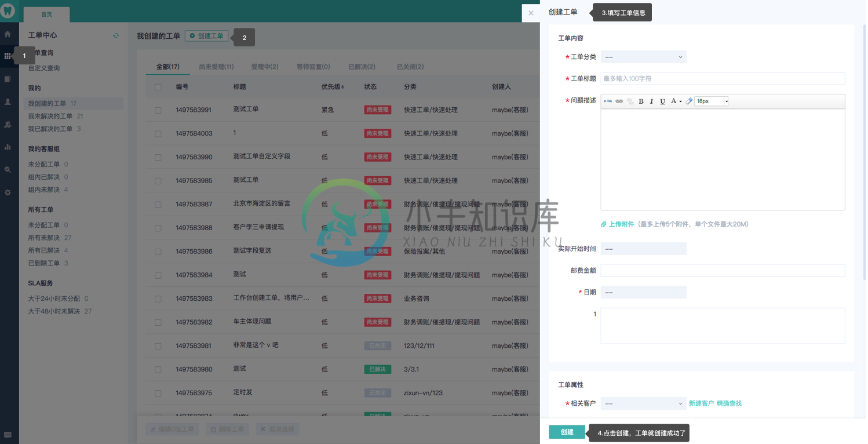The image size is (868, 444).
Task: Click the tooth logo in top-left corner
Action: (9, 10)
